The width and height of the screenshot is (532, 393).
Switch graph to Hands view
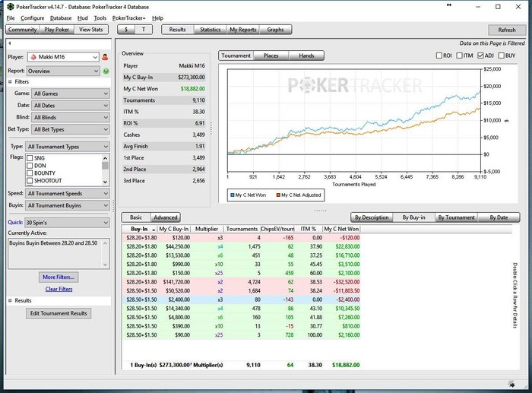(306, 55)
